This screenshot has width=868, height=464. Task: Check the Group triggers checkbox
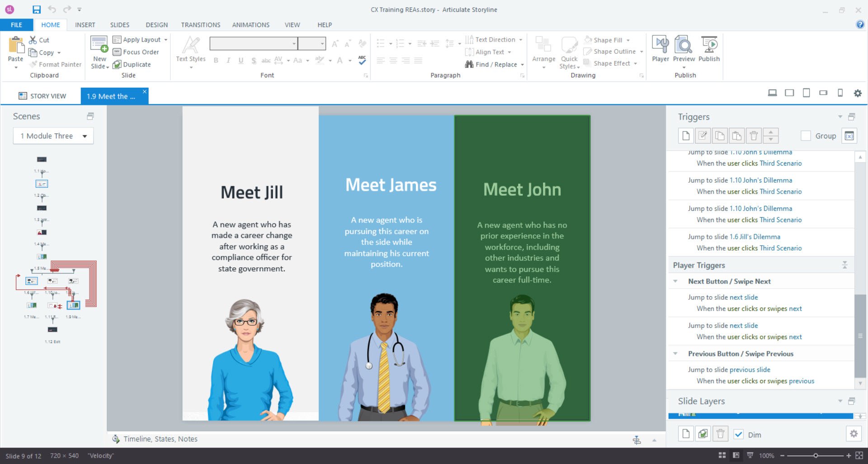tap(806, 136)
